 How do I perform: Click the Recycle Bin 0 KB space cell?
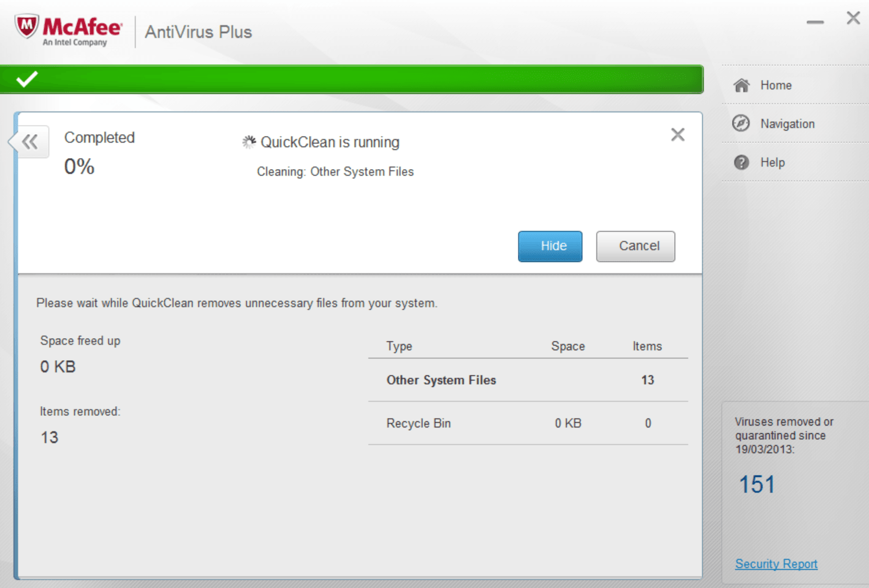click(x=568, y=423)
